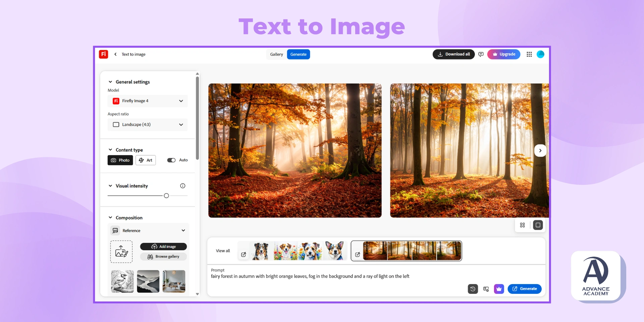Collapse the General settings section
Viewport: 644px width, 322px height.
click(x=110, y=82)
